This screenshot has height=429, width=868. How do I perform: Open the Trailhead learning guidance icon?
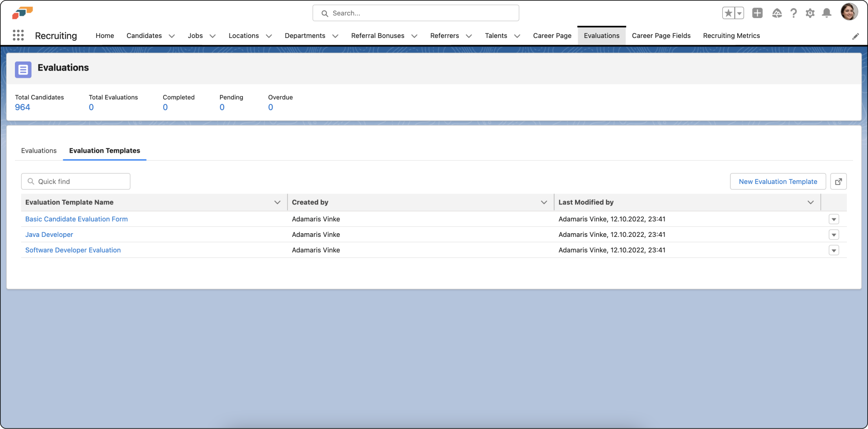point(777,13)
